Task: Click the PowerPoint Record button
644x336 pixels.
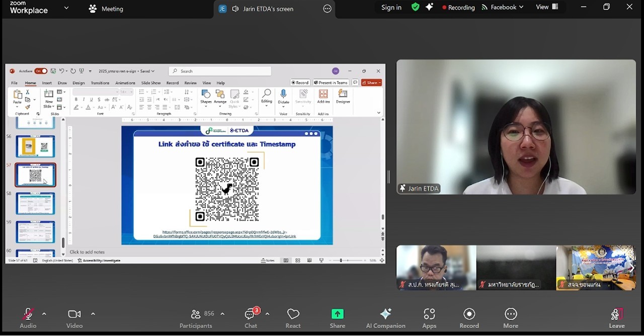Action: pos(300,82)
